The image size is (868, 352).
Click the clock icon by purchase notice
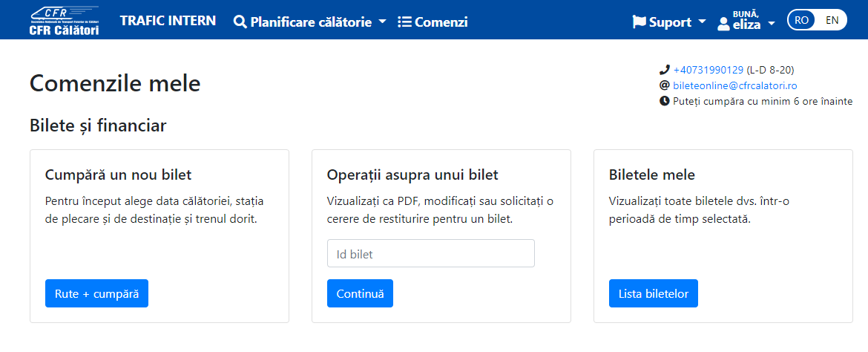(x=664, y=101)
